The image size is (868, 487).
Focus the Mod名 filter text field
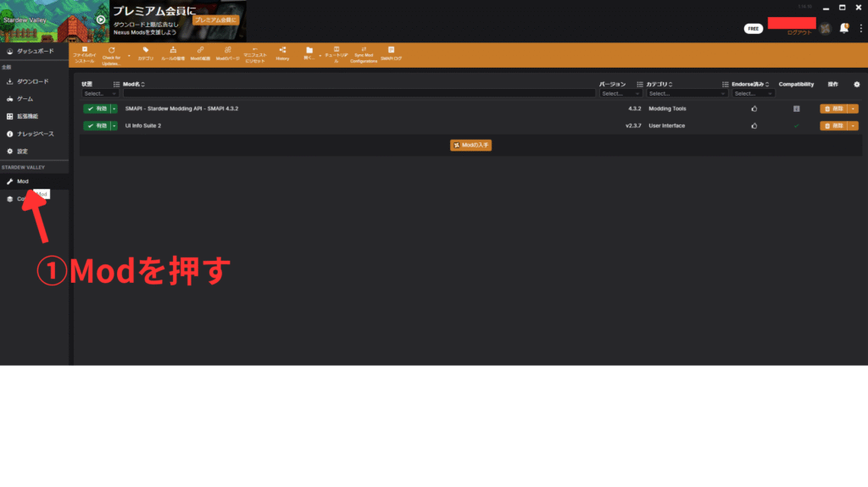pyautogui.click(x=359, y=93)
